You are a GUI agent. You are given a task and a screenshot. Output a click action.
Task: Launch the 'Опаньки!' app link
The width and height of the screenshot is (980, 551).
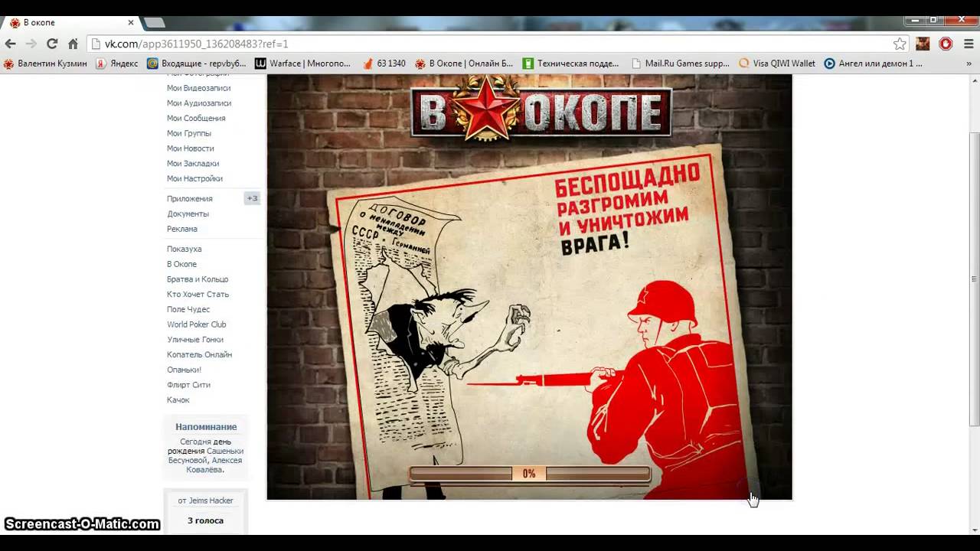pyautogui.click(x=184, y=370)
